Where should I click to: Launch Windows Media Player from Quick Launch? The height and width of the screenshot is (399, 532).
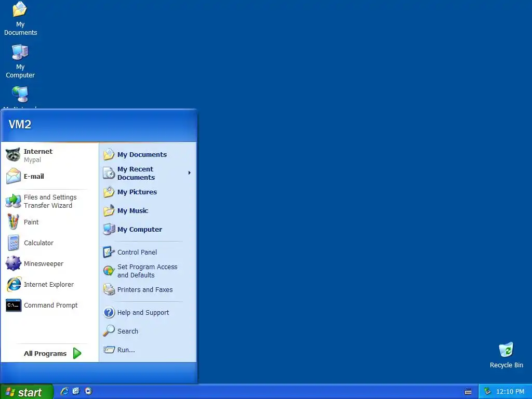[88, 391]
